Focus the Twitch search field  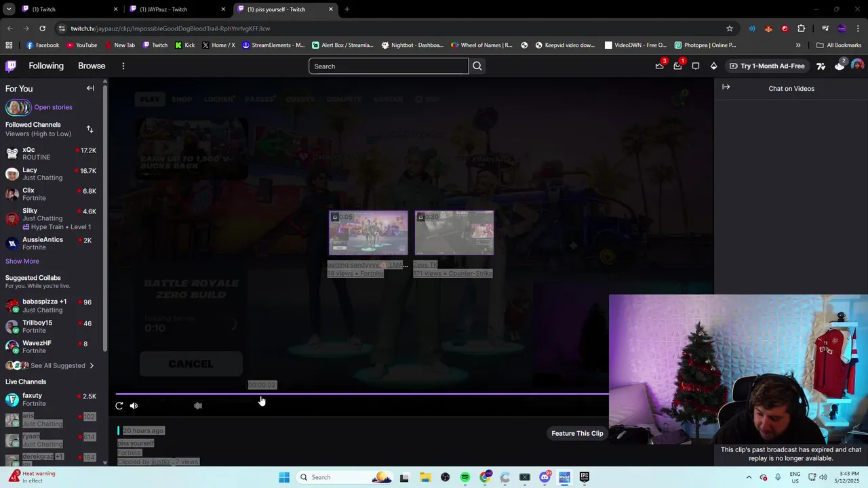coord(389,66)
